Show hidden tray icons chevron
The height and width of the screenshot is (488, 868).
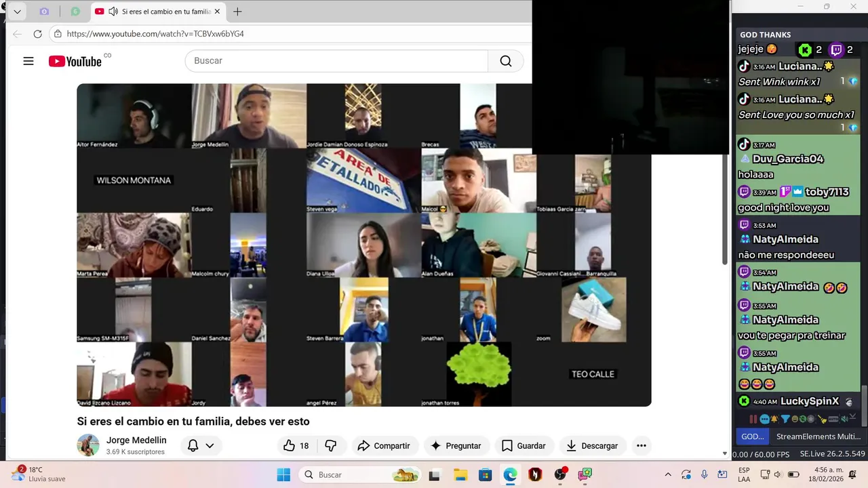[668, 474]
